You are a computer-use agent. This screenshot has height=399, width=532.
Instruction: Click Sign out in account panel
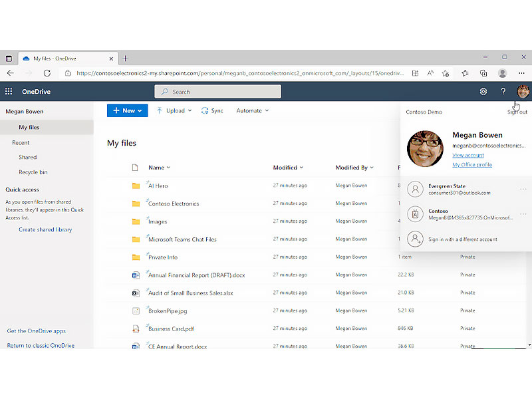pyautogui.click(x=517, y=112)
